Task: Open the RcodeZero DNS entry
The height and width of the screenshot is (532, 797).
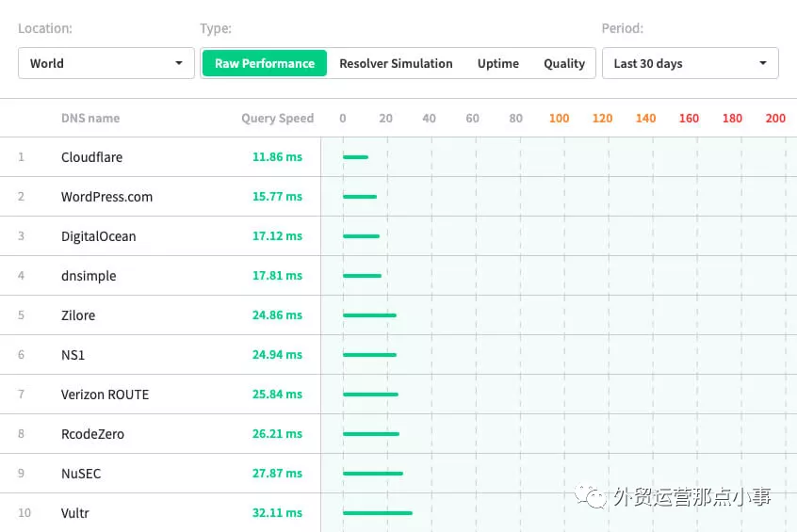Action: point(92,434)
